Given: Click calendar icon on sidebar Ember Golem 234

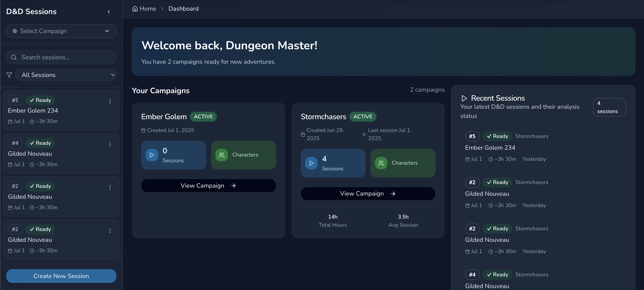Looking at the screenshot, I should 10,122.
